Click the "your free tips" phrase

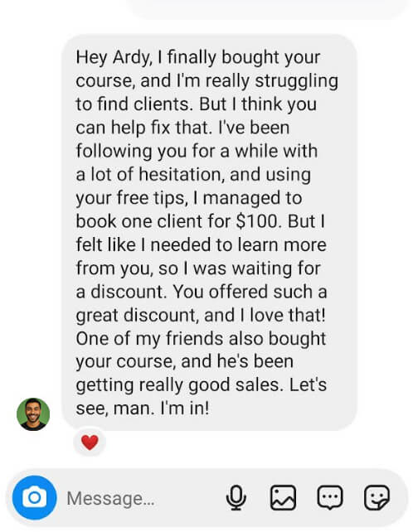click(x=132, y=199)
